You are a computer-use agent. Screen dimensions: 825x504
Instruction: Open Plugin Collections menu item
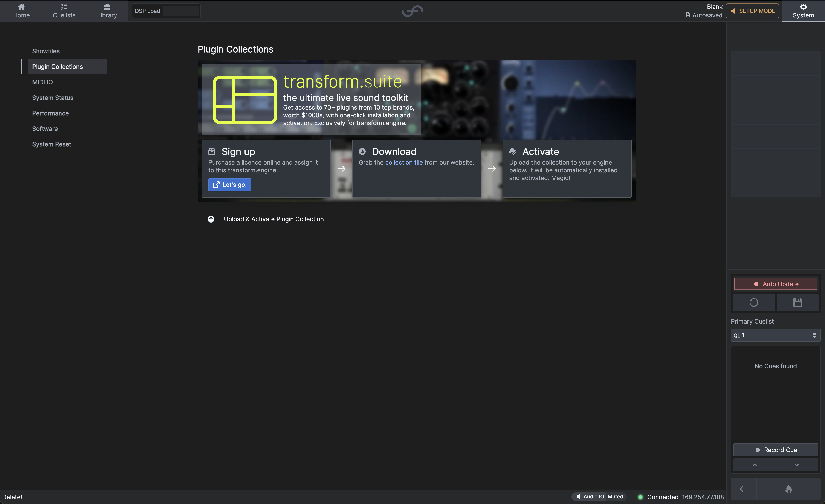pos(57,66)
